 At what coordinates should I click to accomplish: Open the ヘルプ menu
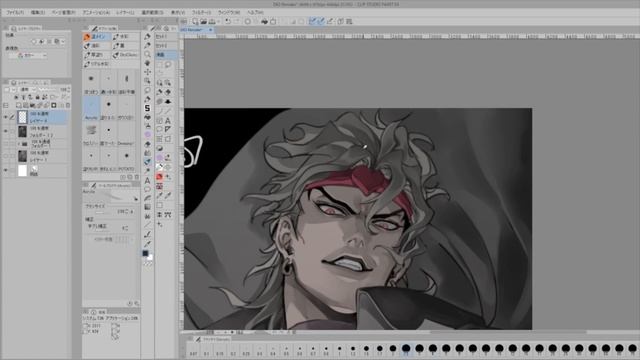tap(255, 13)
